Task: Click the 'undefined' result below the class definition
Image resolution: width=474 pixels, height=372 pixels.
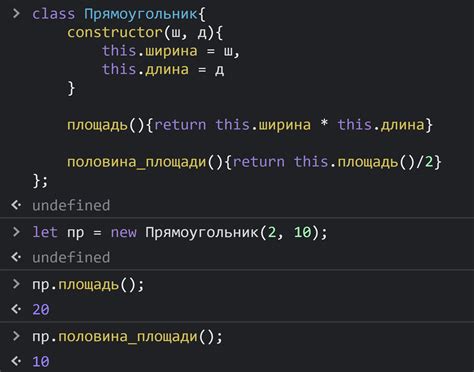Action: (x=71, y=205)
